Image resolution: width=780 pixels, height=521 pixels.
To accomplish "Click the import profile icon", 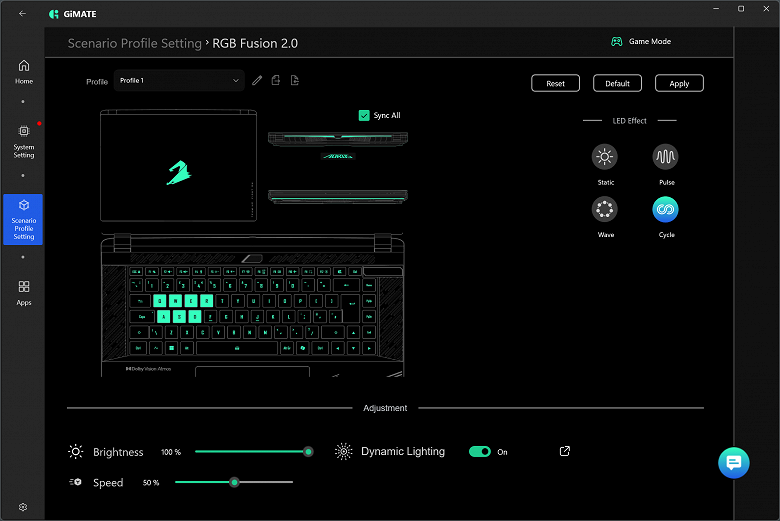I will [x=276, y=80].
